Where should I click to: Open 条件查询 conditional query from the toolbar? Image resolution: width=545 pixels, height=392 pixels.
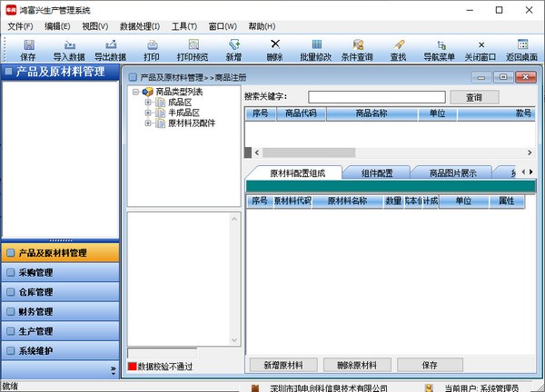point(357,49)
